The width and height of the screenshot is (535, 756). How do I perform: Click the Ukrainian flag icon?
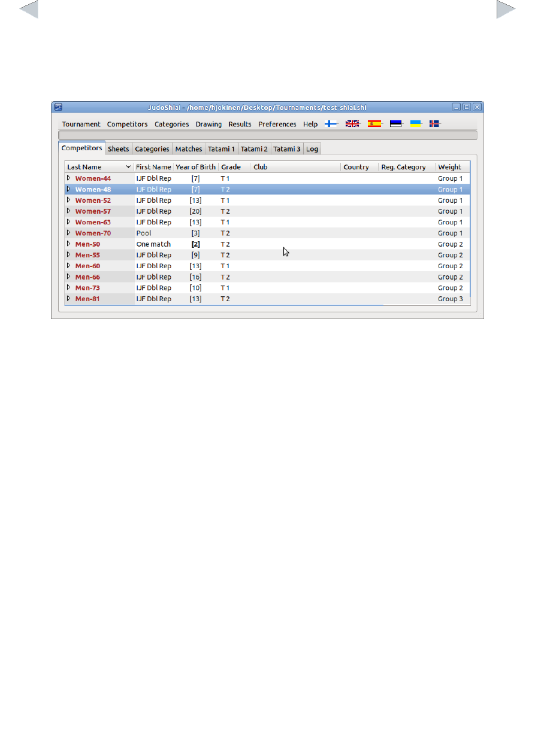point(415,124)
